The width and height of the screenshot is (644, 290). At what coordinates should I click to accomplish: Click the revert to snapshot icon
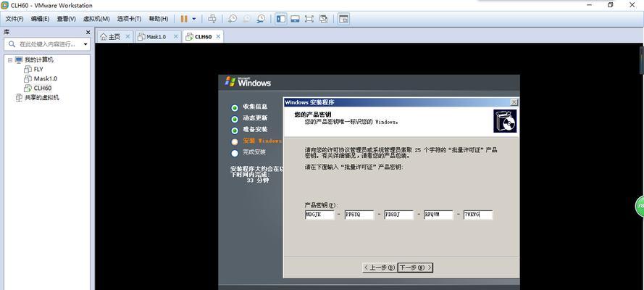pyautogui.click(x=247, y=19)
